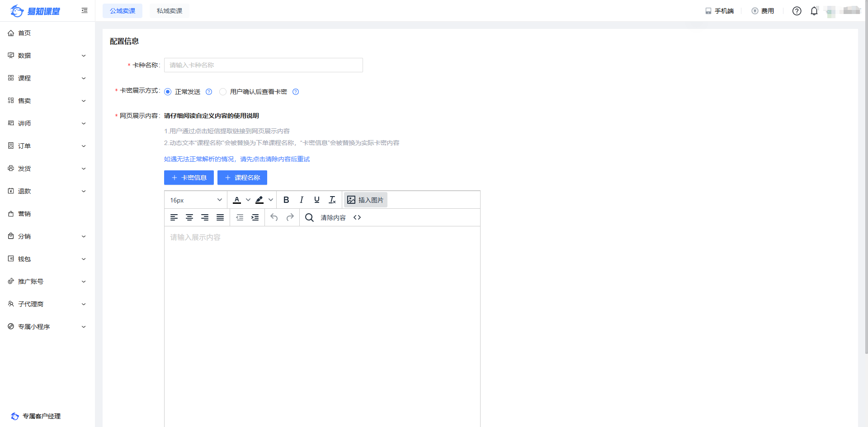The height and width of the screenshot is (427, 868).
Task: Click the search magnifier icon in editor
Action: click(x=309, y=217)
